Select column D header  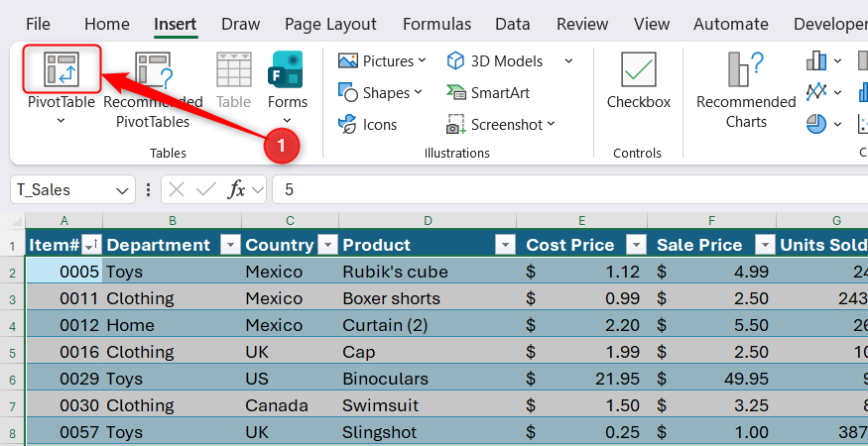coord(428,221)
